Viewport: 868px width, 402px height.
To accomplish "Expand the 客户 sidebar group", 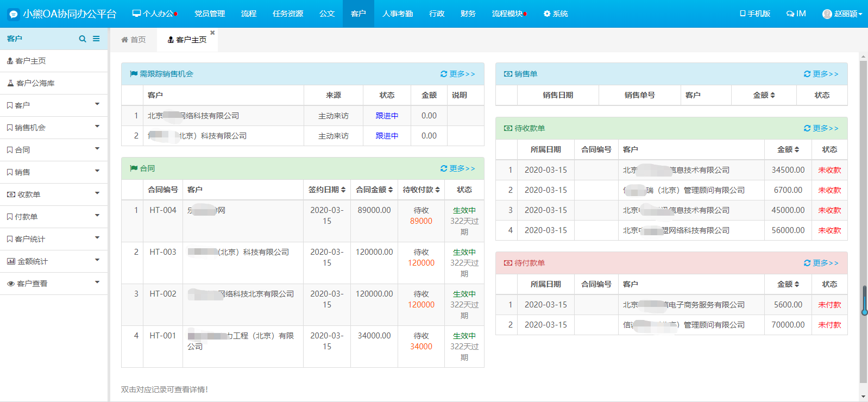I will [x=54, y=105].
